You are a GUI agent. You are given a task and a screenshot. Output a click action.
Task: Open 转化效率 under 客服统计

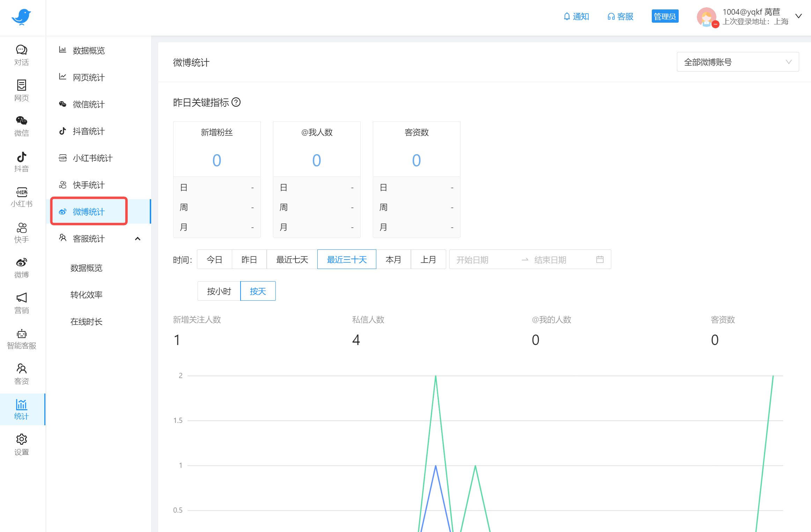(86, 295)
